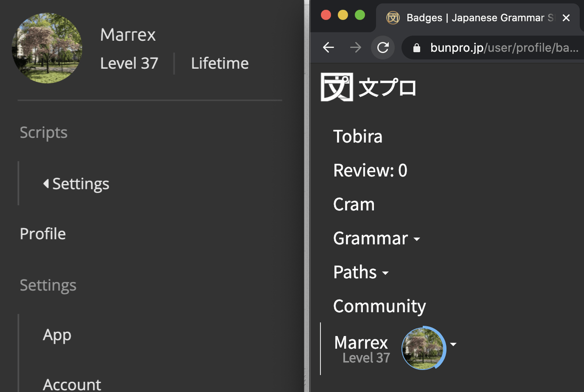Open Profile in the left sidebar
This screenshot has width=584, height=392.
point(43,234)
